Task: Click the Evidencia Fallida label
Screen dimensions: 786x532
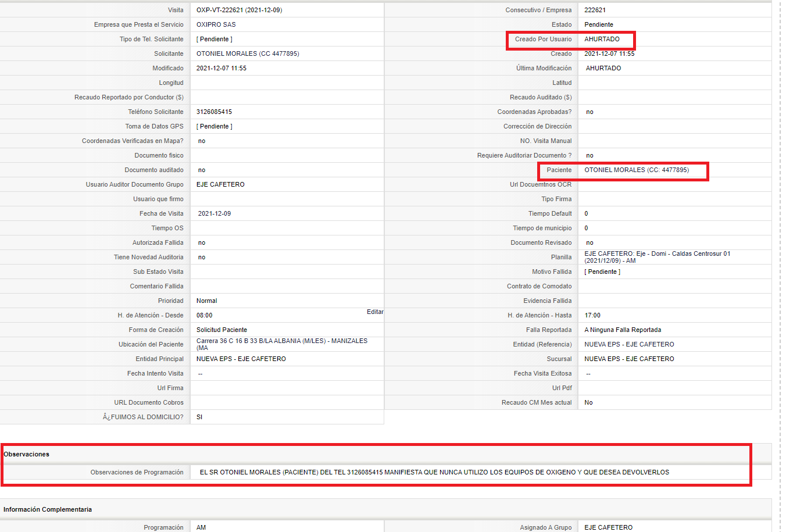Action: 547,301
